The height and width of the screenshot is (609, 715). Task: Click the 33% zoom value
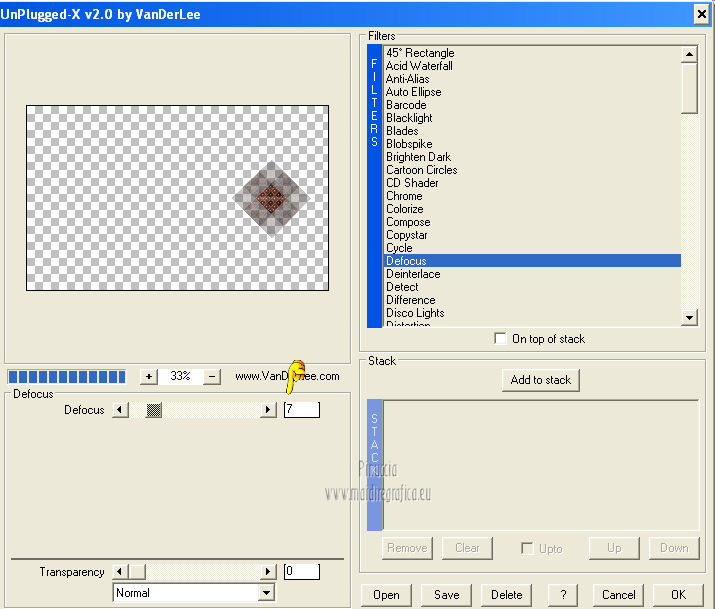(180, 376)
